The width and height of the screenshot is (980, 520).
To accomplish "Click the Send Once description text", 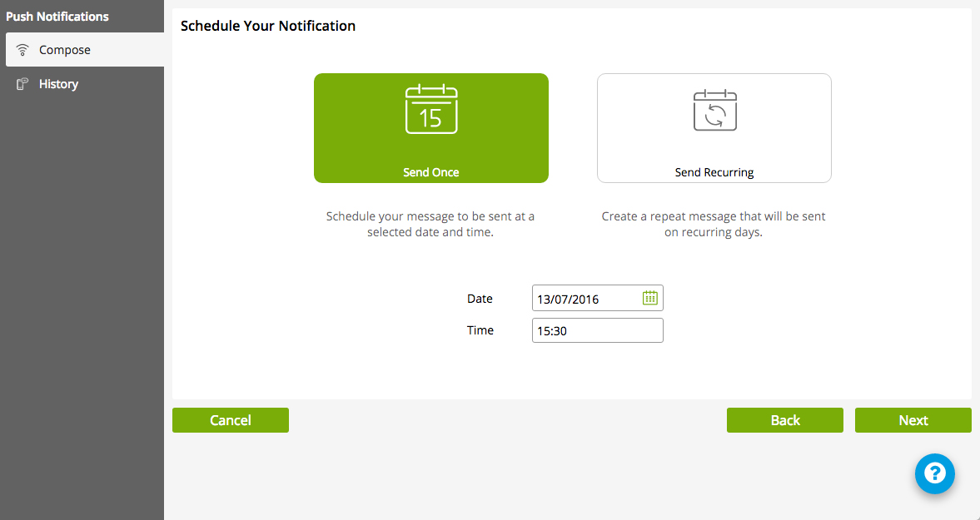I will (430, 225).
